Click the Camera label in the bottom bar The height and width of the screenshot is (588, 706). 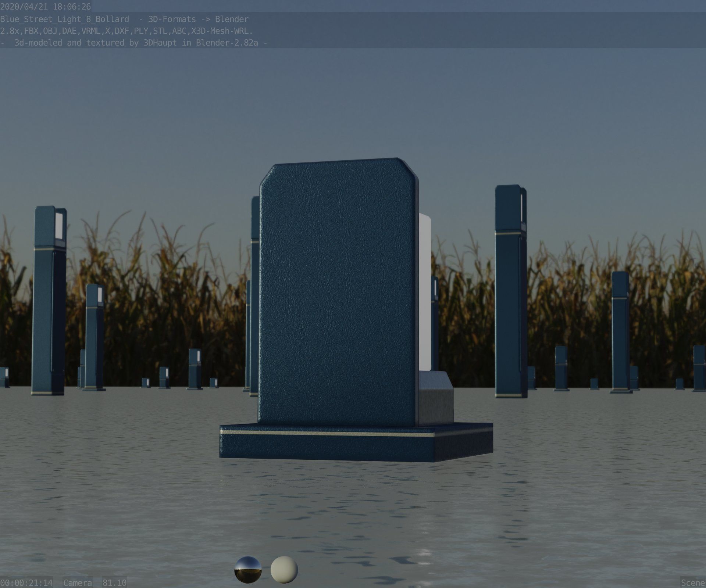coord(77,583)
